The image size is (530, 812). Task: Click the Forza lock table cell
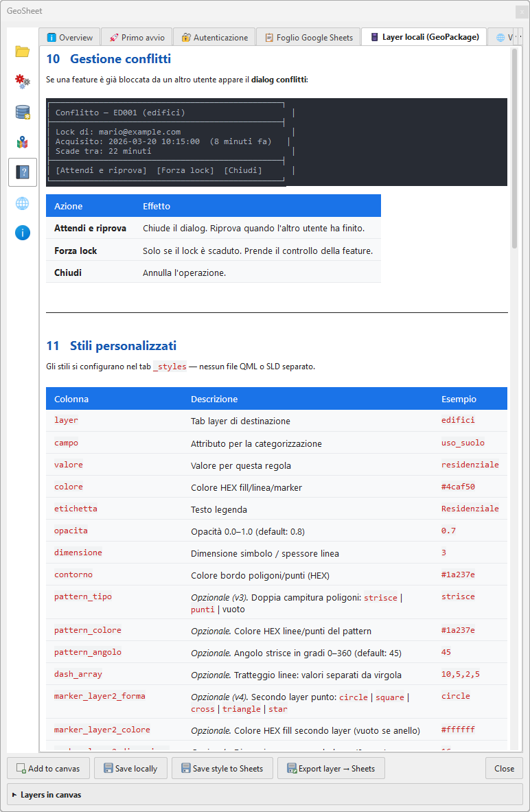pos(76,251)
